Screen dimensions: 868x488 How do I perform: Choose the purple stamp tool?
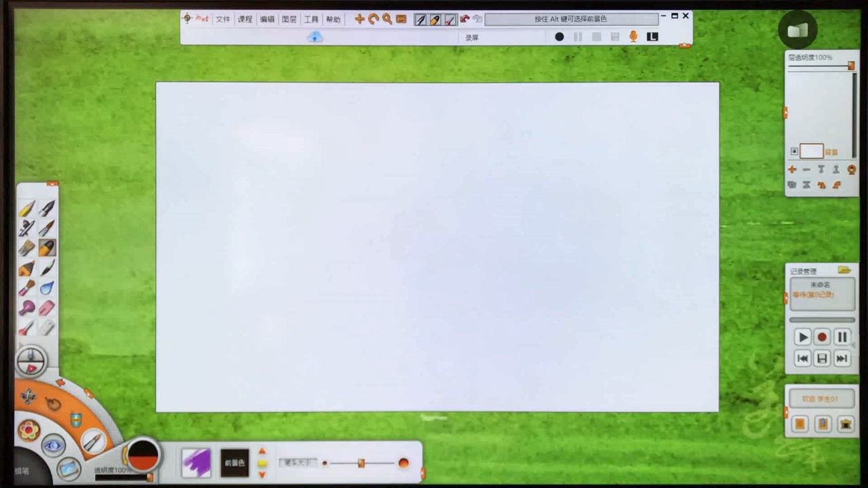click(26, 308)
